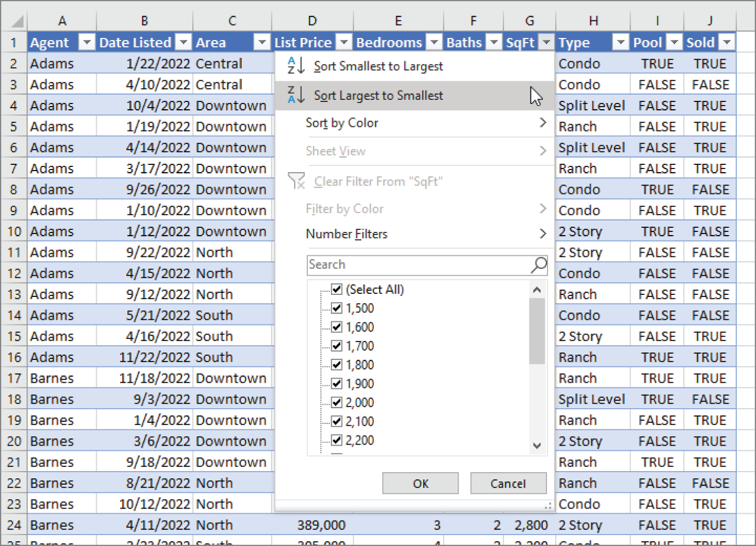Choose Sort Largest to Smallest
756x546 pixels.
(x=414, y=95)
